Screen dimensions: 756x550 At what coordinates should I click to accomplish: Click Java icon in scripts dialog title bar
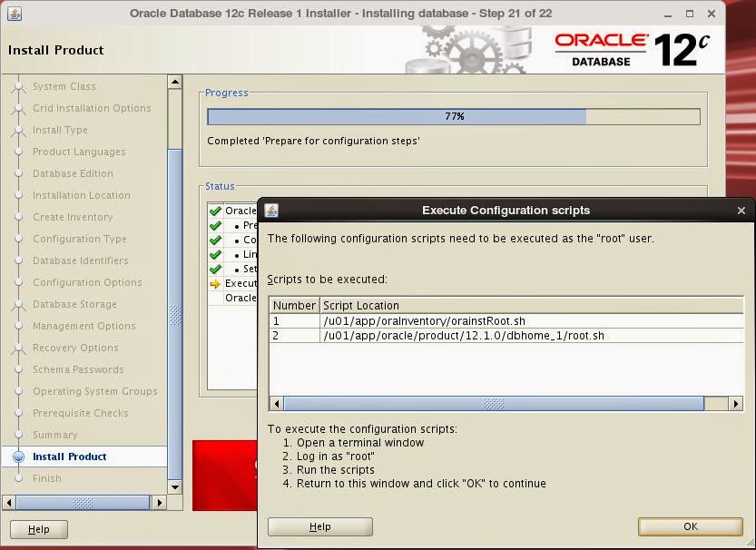pos(272,211)
